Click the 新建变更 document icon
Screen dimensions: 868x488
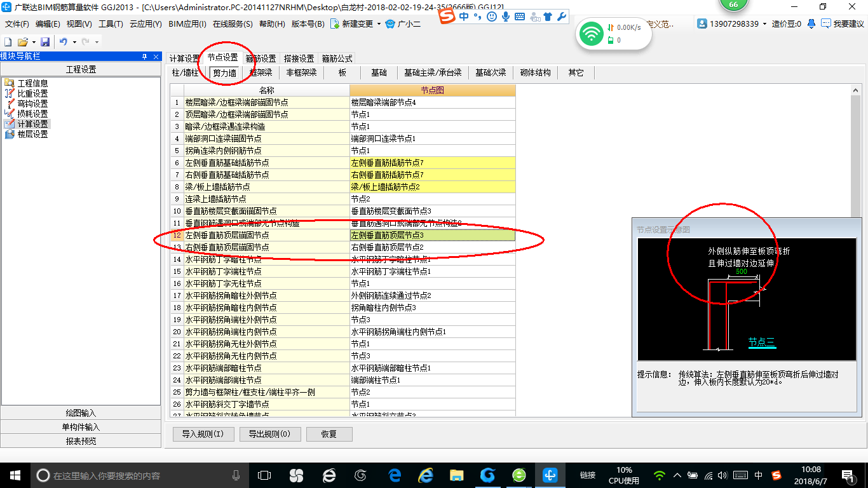pyautogui.click(x=336, y=24)
